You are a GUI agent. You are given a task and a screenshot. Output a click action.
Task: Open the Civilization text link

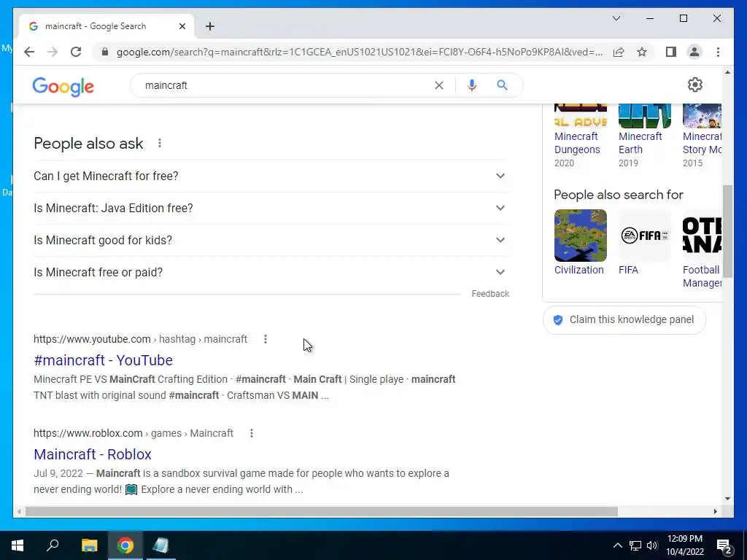point(578,270)
